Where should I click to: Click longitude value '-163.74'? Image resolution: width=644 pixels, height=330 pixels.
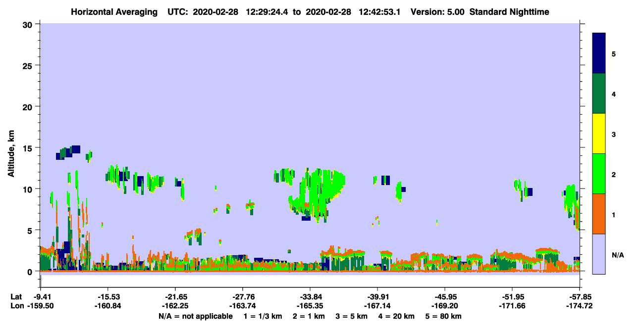(243, 306)
